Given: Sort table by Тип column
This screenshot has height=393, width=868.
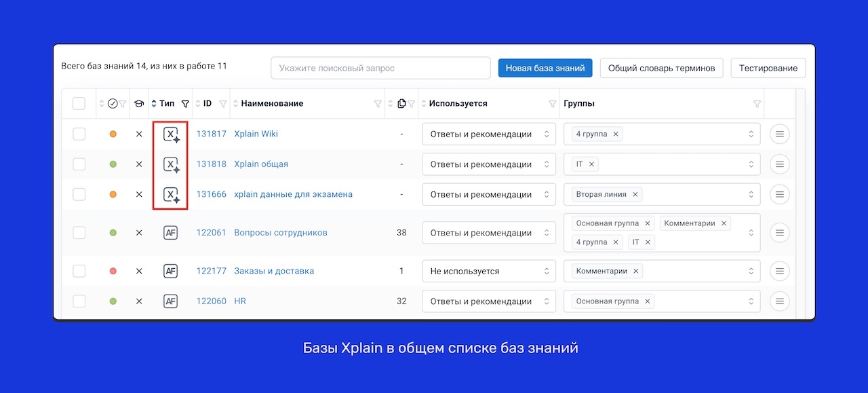Looking at the screenshot, I should pyautogui.click(x=154, y=104).
